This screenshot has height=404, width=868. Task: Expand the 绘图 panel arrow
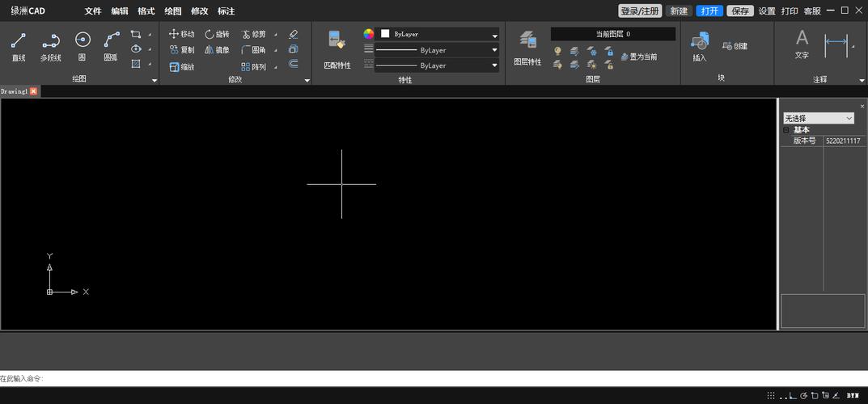tap(154, 80)
